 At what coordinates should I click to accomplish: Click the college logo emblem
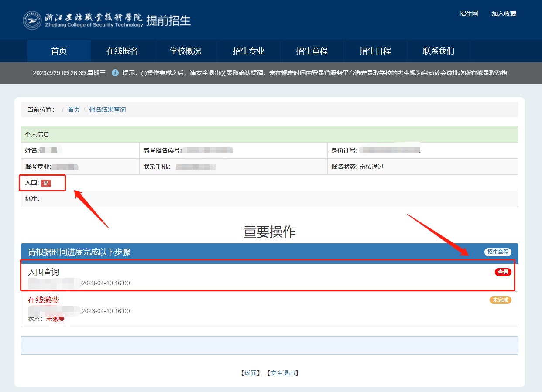coord(32,20)
